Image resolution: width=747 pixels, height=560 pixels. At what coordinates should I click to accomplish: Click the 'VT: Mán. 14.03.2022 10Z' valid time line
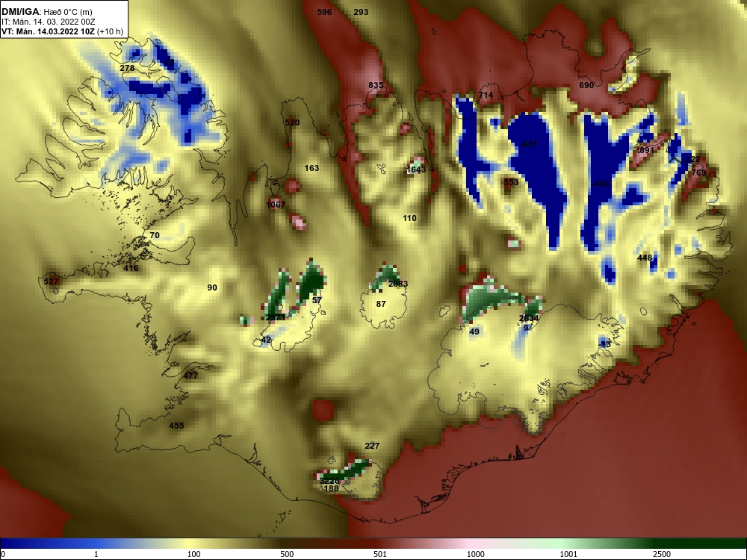[x=49, y=32]
